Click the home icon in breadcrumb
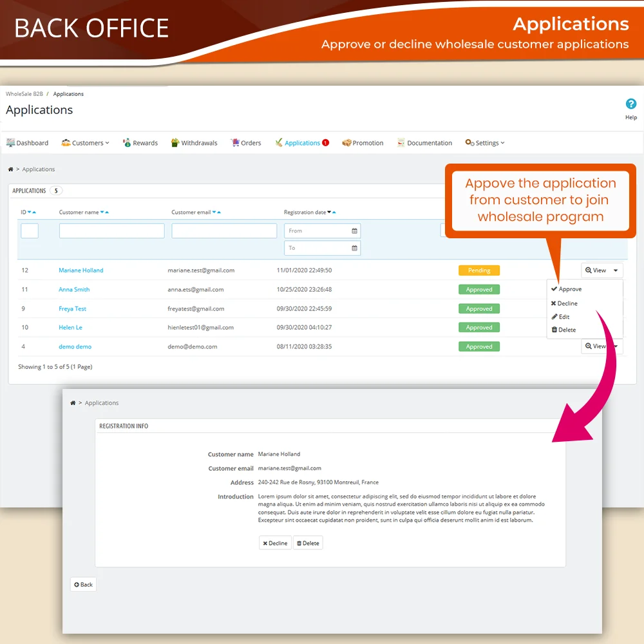 tap(10, 169)
